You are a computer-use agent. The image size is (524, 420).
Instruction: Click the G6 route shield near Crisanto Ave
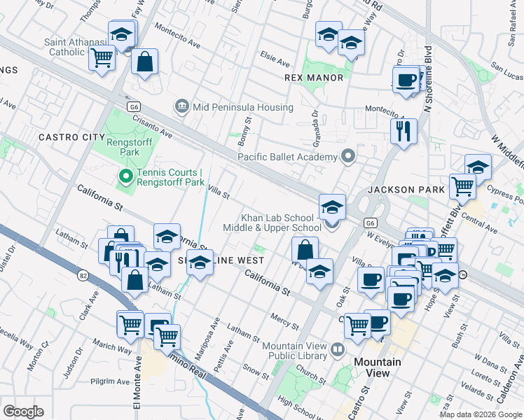click(x=134, y=107)
